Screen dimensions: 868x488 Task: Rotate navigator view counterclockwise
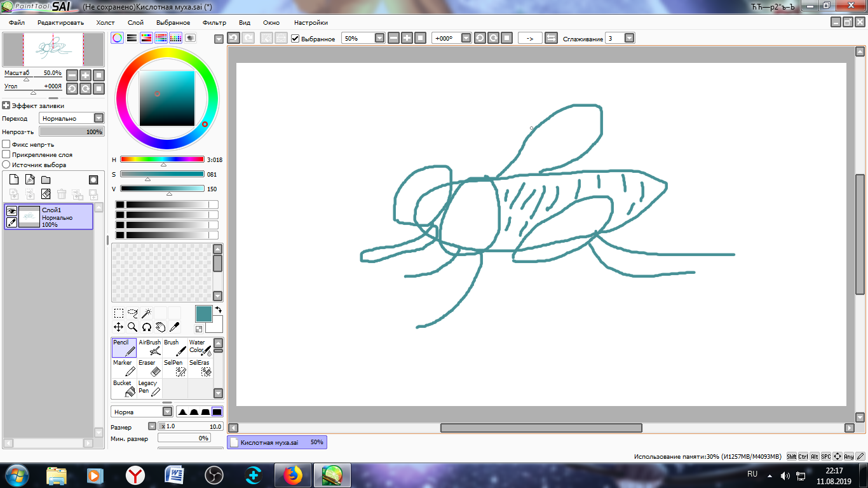point(72,88)
